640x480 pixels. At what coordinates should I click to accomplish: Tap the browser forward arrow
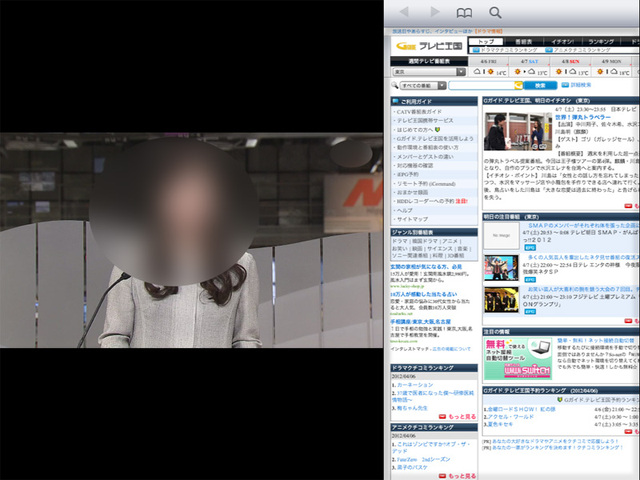pos(435,12)
